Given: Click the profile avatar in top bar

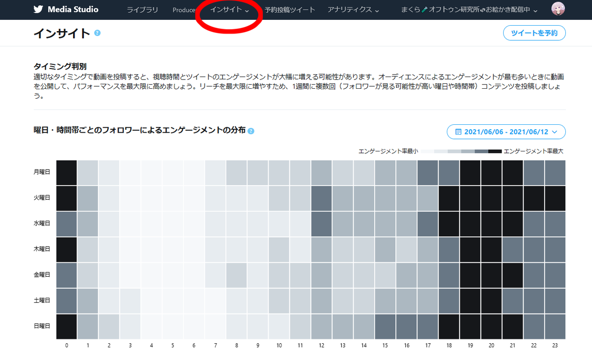Looking at the screenshot, I should 557,8.
